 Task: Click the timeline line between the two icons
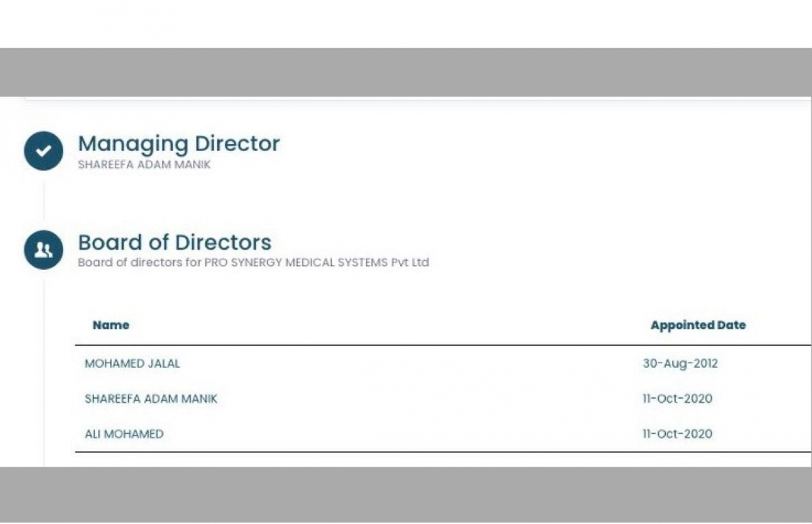(44, 200)
